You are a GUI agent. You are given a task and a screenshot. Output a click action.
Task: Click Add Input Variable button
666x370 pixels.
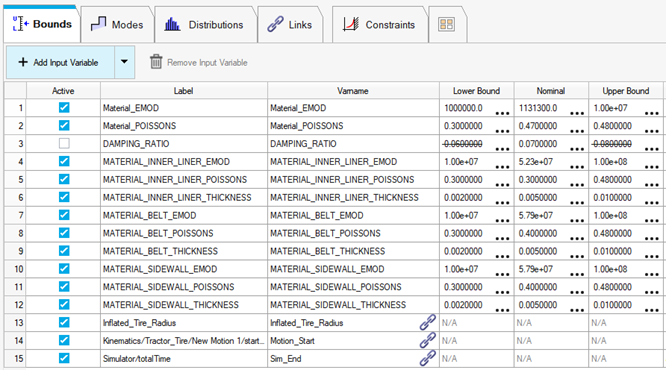click(x=60, y=62)
